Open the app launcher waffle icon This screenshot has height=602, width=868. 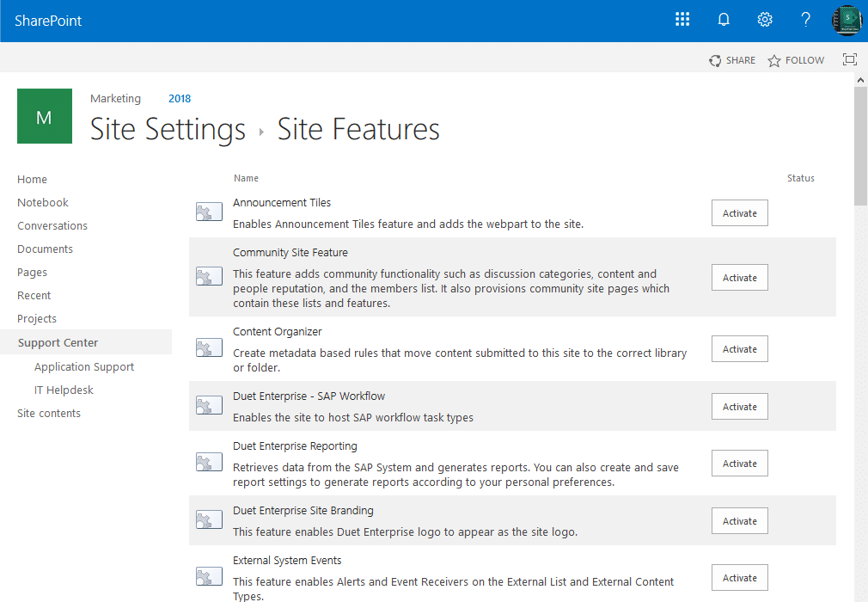point(682,18)
